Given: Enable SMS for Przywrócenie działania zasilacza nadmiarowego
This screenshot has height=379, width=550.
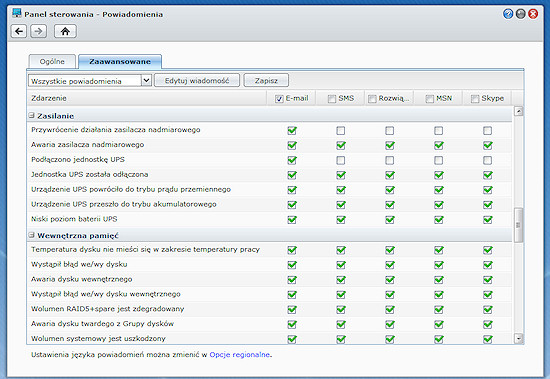Looking at the screenshot, I should tap(341, 131).
